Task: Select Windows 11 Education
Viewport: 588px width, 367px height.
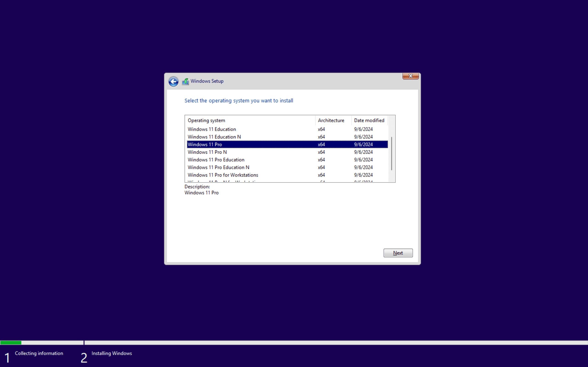Action: [212, 129]
